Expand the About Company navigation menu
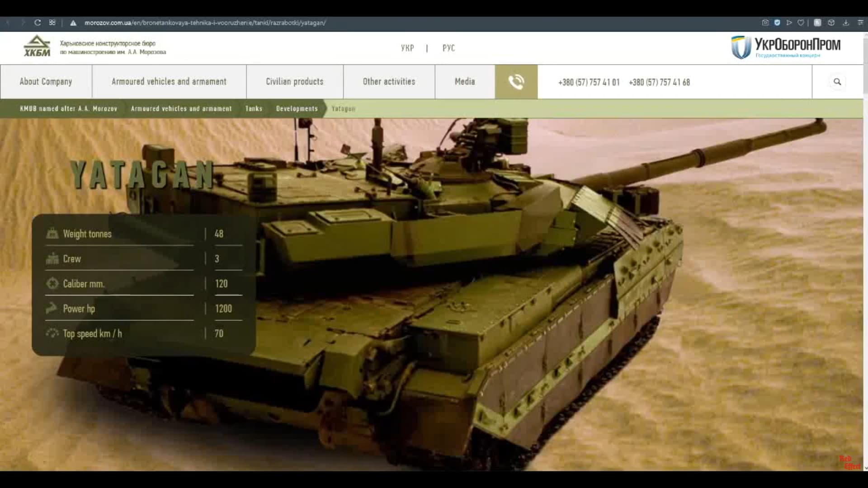Image resolution: width=868 pixels, height=488 pixels. pos(46,82)
